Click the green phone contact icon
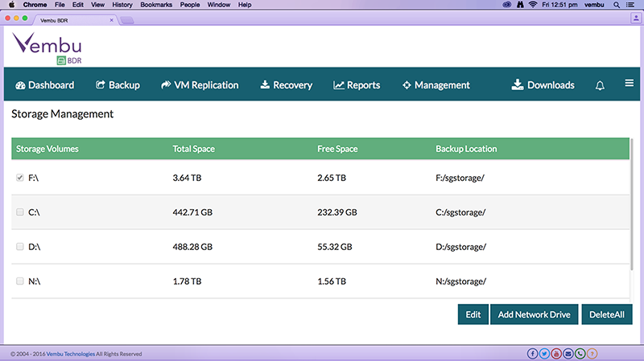 580,353
